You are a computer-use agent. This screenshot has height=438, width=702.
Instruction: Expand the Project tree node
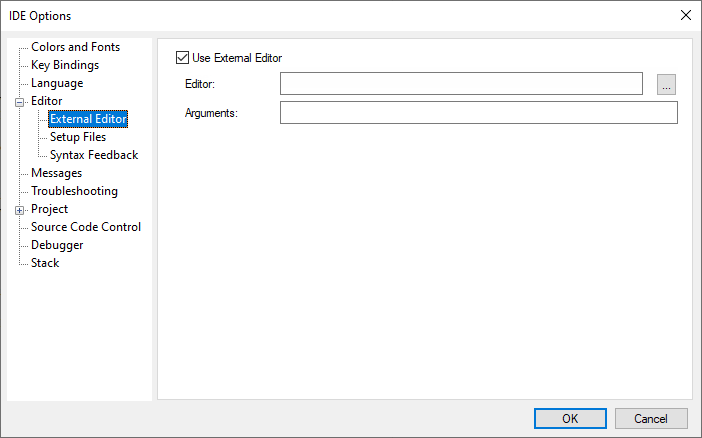19,210
